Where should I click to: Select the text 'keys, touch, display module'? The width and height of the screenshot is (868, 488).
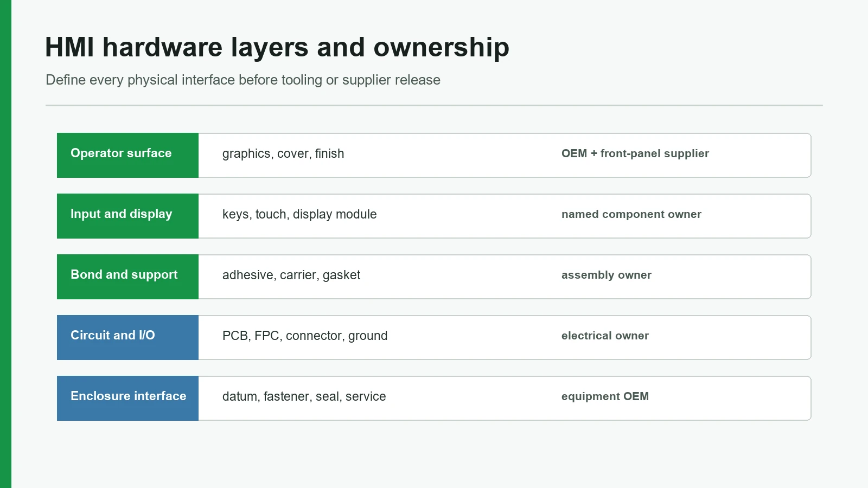tap(299, 215)
